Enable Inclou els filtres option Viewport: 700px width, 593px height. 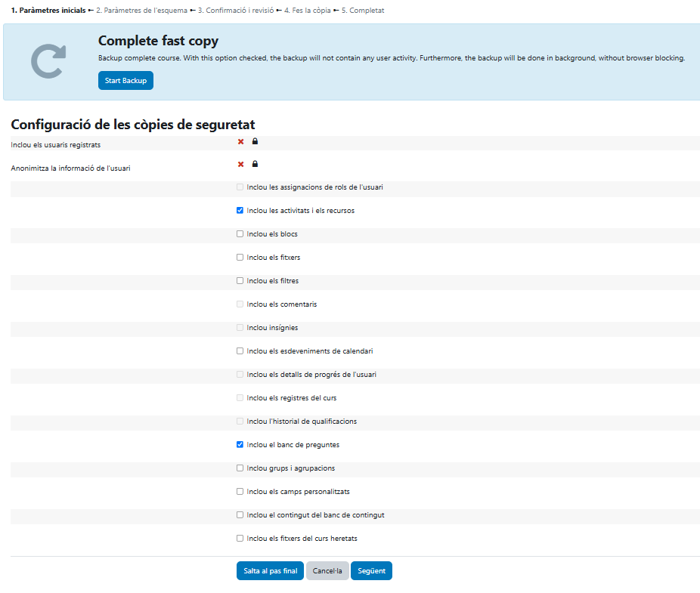tap(240, 281)
